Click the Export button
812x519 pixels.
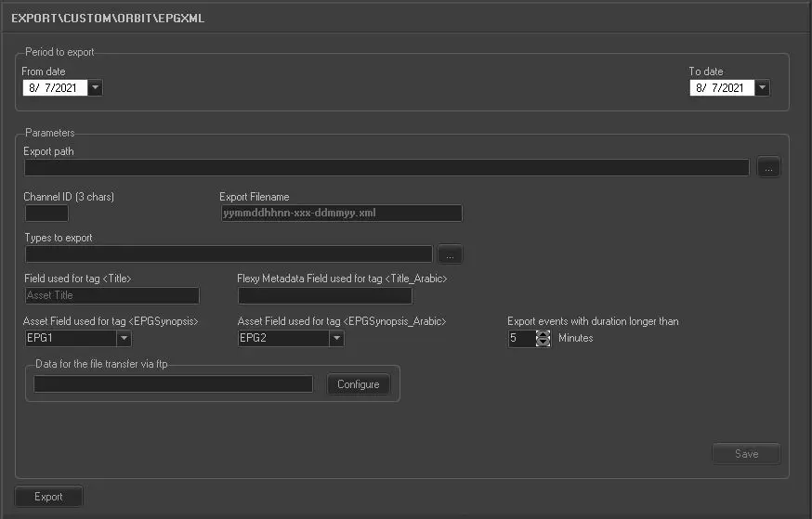pos(48,497)
